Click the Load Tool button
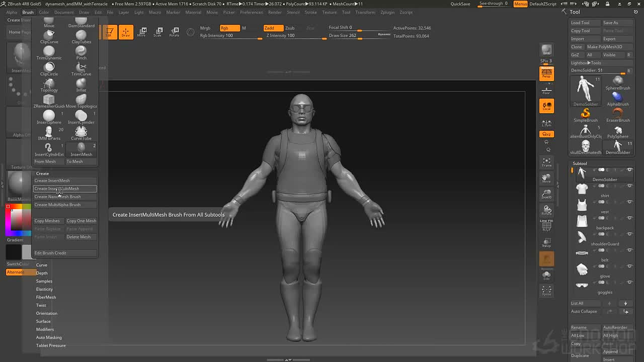This screenshot has width=644, height=362. pyautogui.click(x=585, y=23)
